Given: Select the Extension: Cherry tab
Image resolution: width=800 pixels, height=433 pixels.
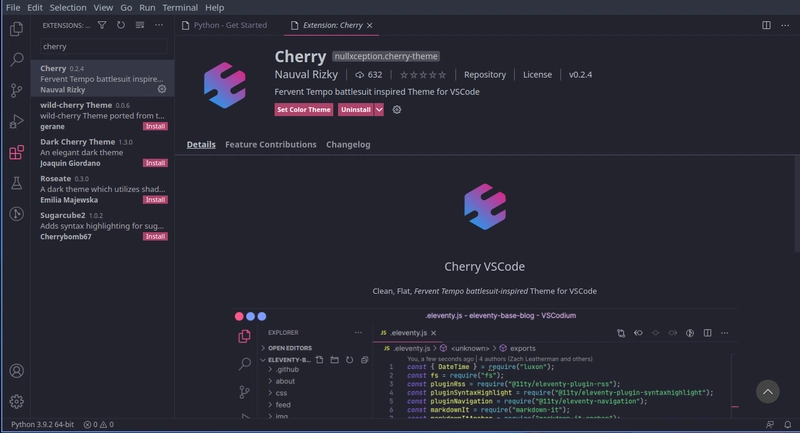Looking at the screenshot, I should 331,26.
